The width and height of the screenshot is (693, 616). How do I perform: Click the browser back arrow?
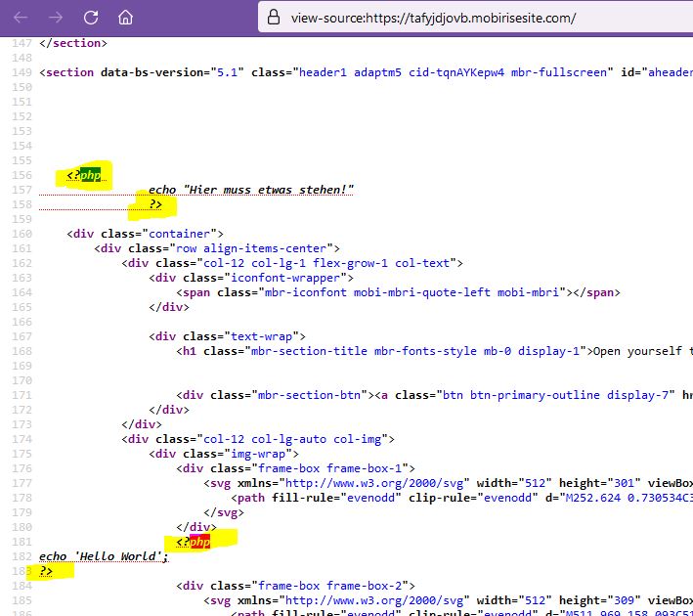[x=22, y=18]
